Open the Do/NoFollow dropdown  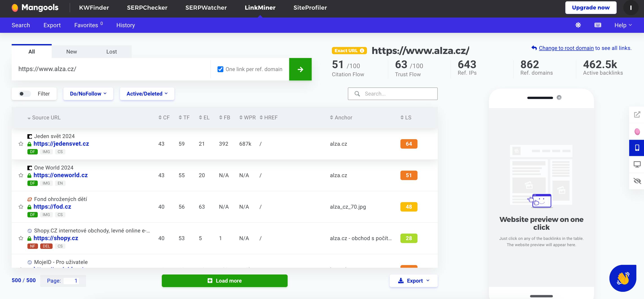88,94
